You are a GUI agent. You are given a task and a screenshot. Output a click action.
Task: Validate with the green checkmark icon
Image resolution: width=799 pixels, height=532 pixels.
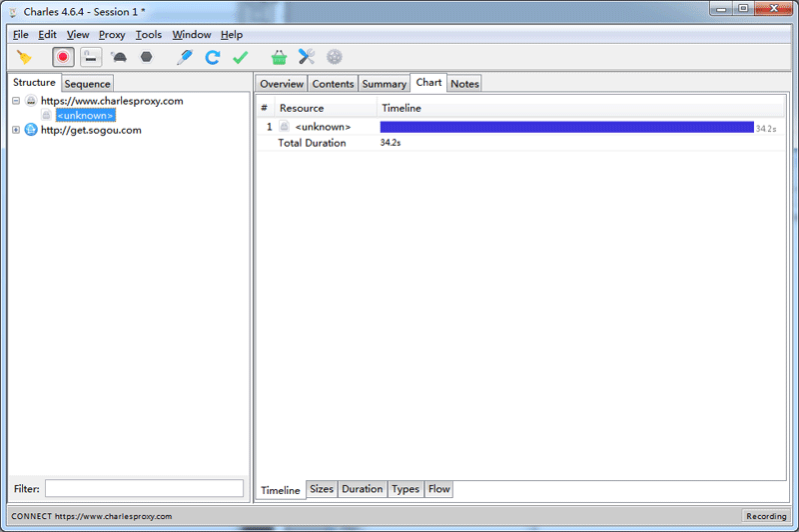coord(240,57)
